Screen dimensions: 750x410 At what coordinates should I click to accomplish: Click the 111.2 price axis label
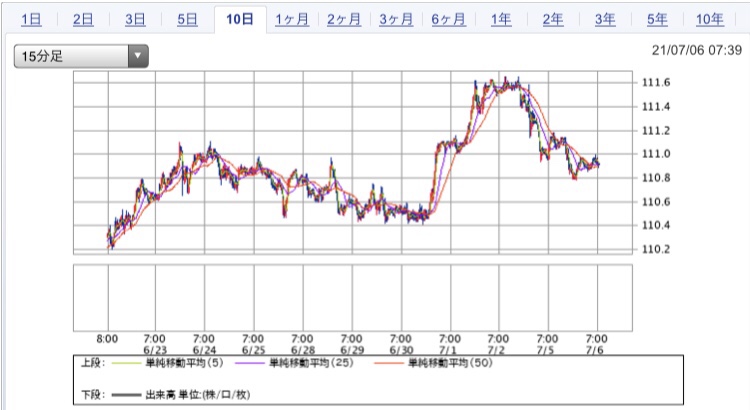coord(656,131)
